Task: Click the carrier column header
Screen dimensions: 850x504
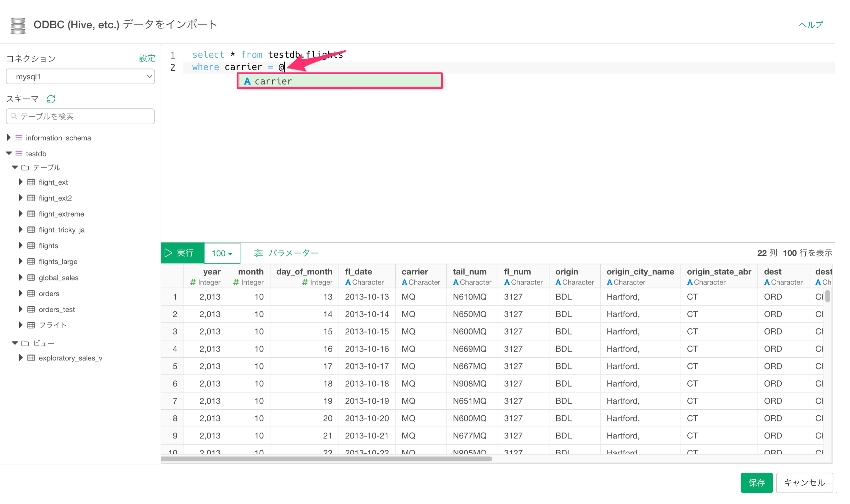Action: coord(421,277)
